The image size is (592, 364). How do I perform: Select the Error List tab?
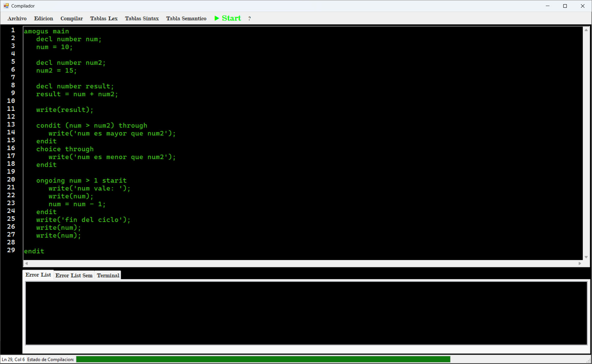(38, 274)
